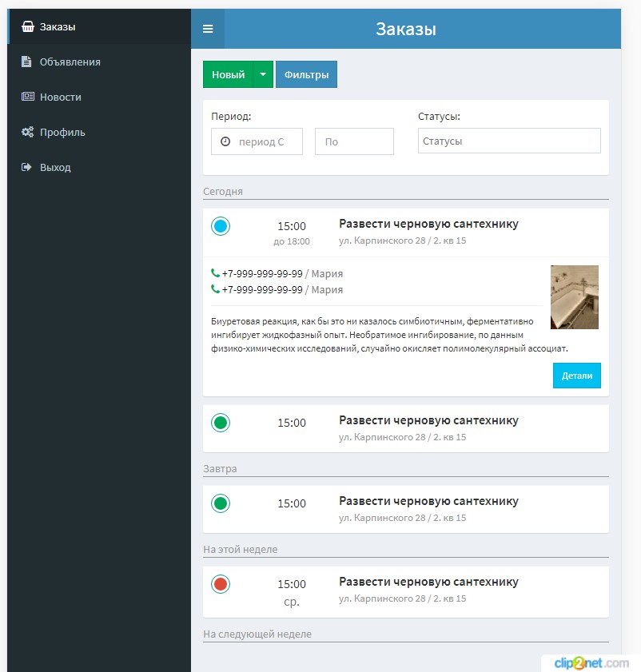Open the Заказы sidebar section
This screenshot has height=672, width=641.
[99, 26]
